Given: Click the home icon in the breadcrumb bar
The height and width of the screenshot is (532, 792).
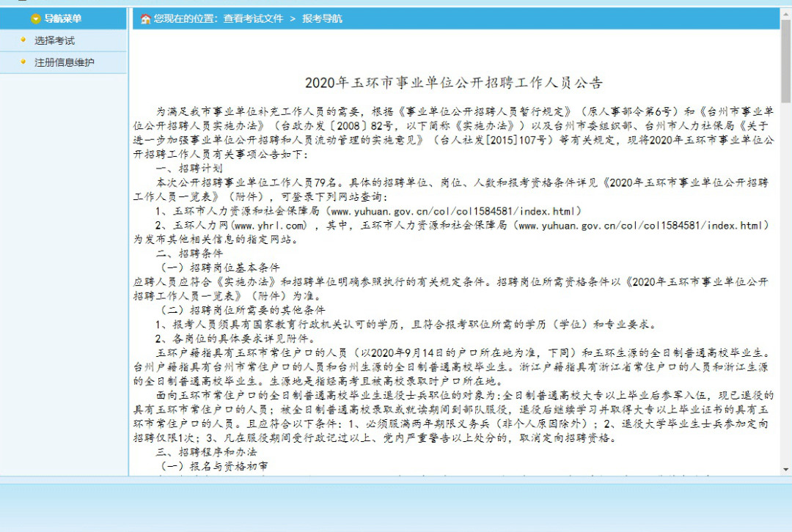Looking at the screenshot, I should (143, 18).
